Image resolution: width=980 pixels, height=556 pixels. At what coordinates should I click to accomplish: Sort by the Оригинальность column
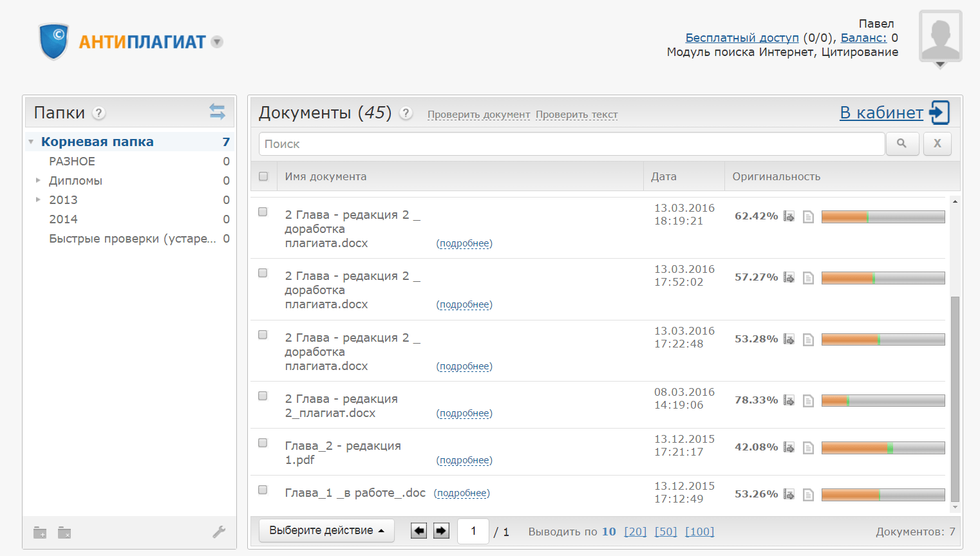click(777, 176)
